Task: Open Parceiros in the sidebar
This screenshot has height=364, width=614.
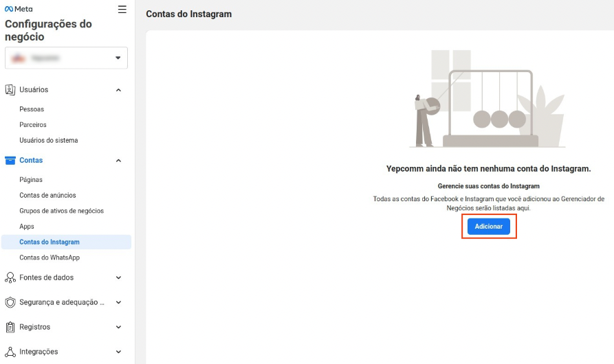Action: (33, 125)
